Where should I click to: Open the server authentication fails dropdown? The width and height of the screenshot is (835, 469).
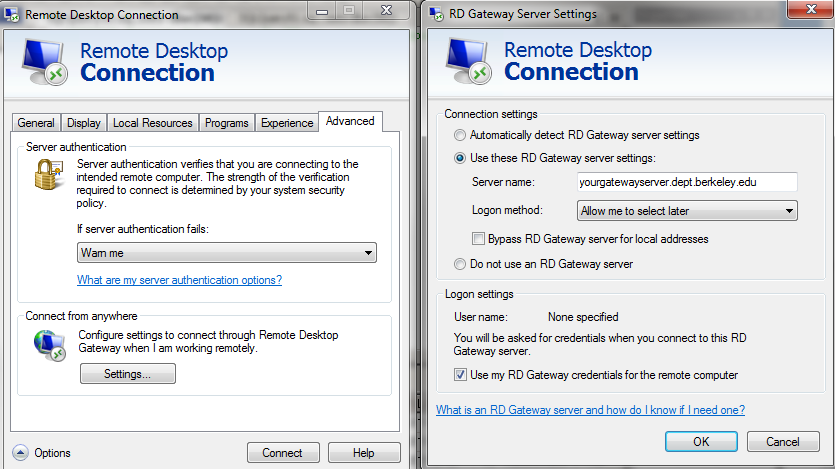click(x=226, y=253)
